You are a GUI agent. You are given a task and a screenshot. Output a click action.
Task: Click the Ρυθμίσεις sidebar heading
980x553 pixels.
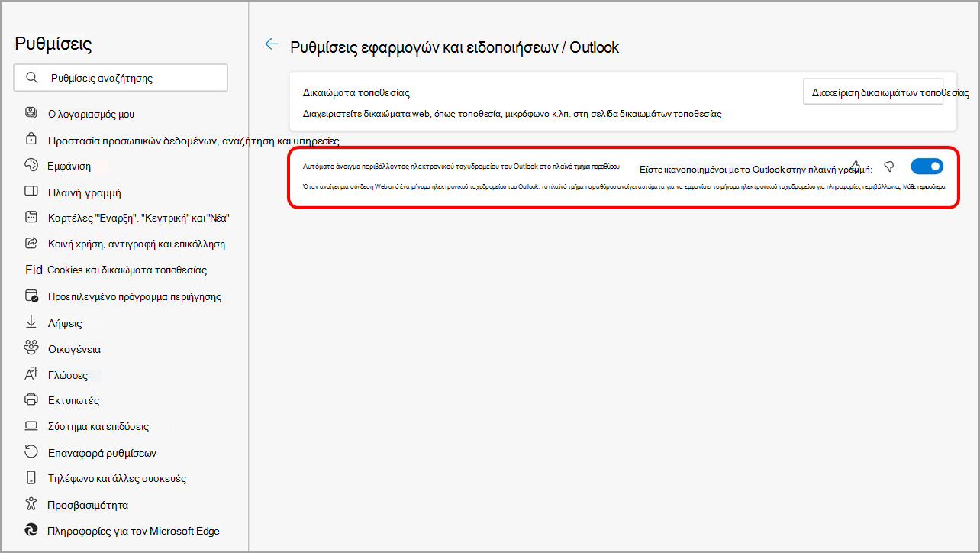(53, 44)
